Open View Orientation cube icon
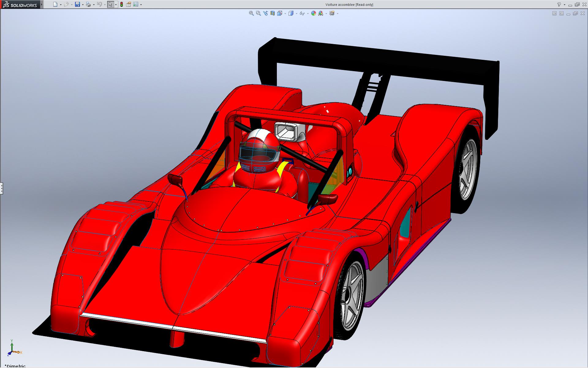Viewport: 588px width, 368px height. 280,13
